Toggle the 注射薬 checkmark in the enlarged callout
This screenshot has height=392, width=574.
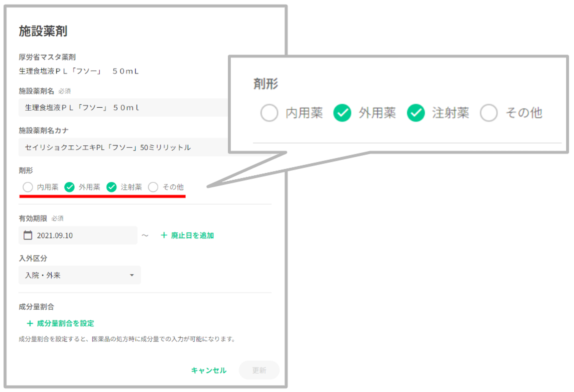[x=416, y=113]
